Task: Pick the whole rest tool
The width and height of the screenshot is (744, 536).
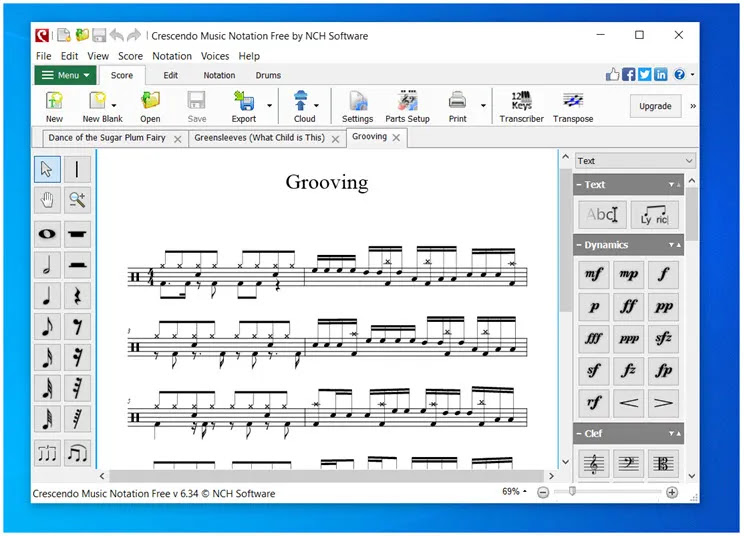Action: pos(77,234)
